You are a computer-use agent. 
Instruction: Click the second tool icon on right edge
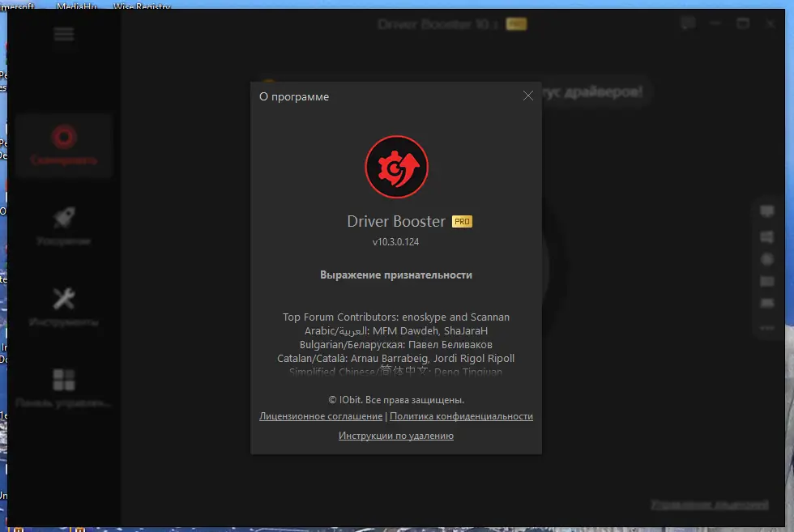[766, 236]
